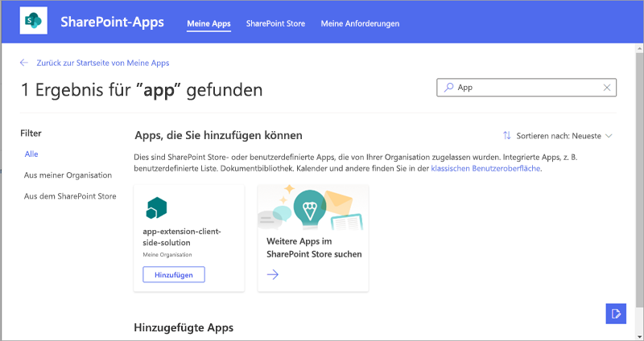Click the Hinzugefügte Apps heading
This screenshot has height=341, width=644.
pyautogui.click(x=184, y=327)
